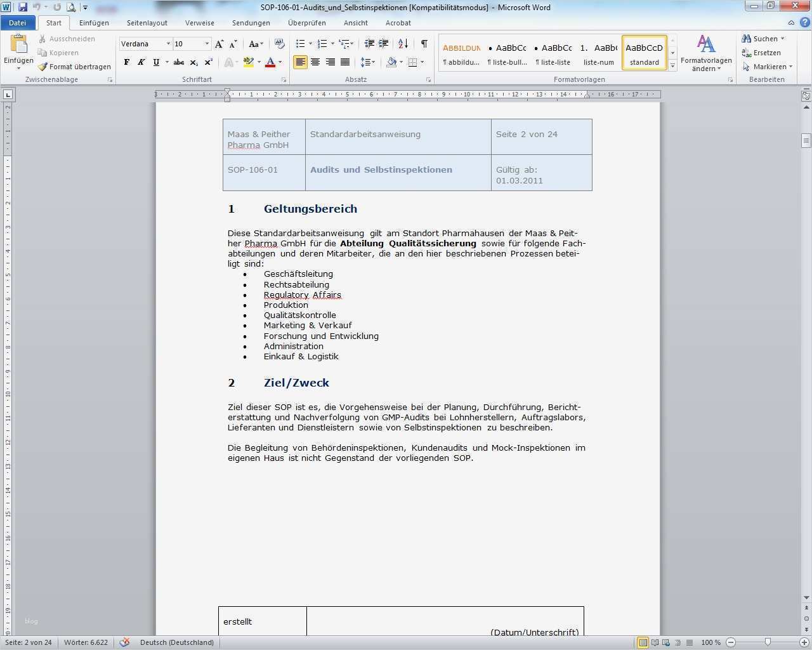Increase paragraph indent

384,44
